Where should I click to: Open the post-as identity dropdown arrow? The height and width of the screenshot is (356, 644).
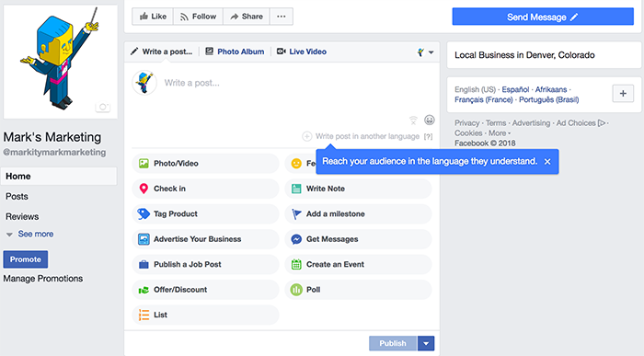[x=431, y=52]
